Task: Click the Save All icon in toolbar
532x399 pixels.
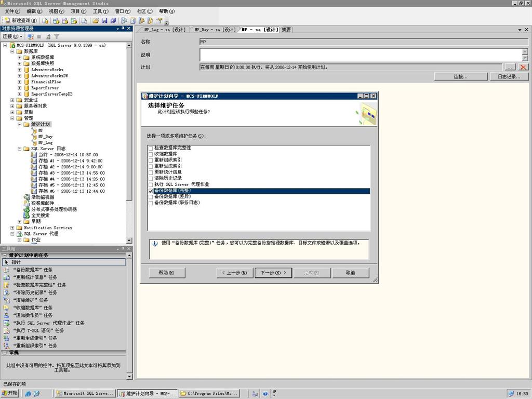Action: click(113, 21)
